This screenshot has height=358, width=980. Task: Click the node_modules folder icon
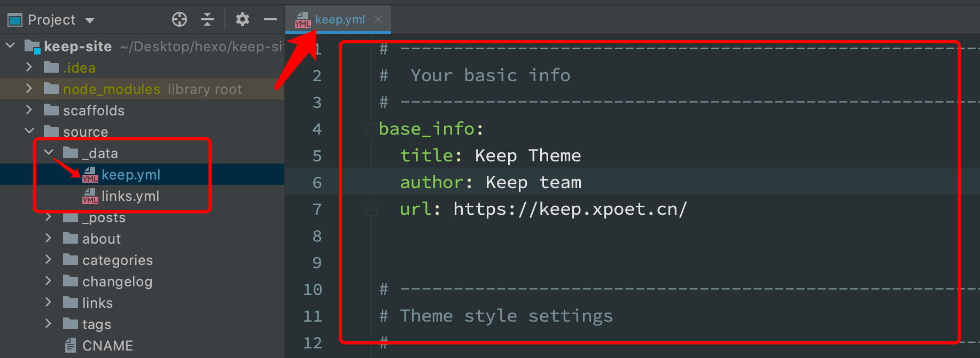click(x=51, y=89)
